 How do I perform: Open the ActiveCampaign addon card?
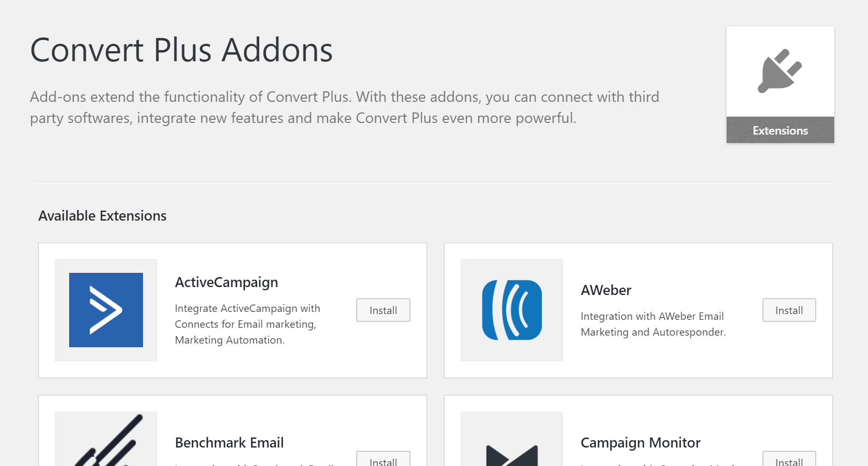(232, 310)
